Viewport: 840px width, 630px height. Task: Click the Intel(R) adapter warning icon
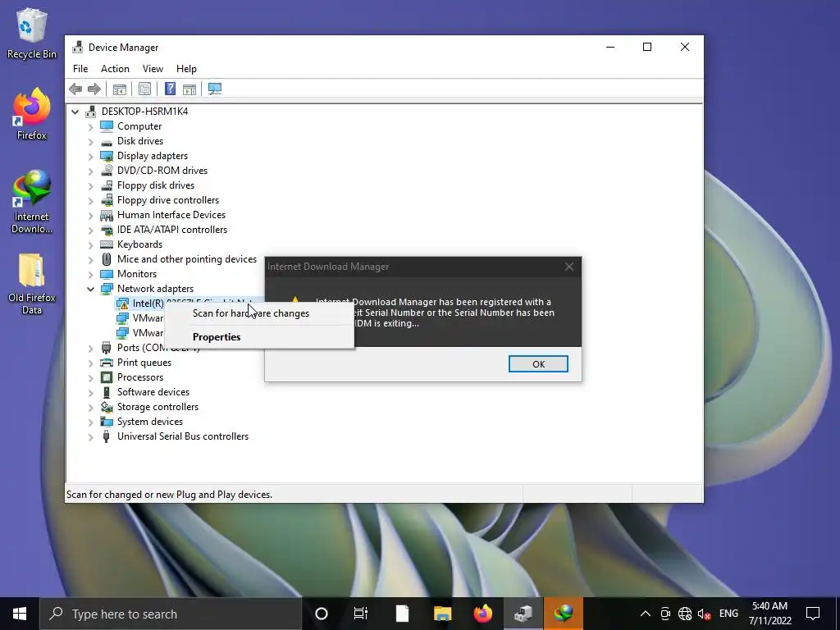coord(123,304)
